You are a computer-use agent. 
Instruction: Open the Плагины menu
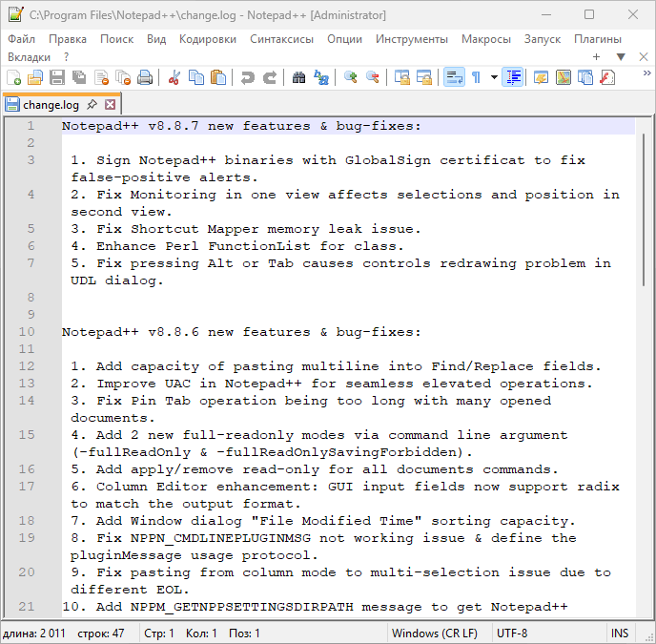[x=597, y=39]
